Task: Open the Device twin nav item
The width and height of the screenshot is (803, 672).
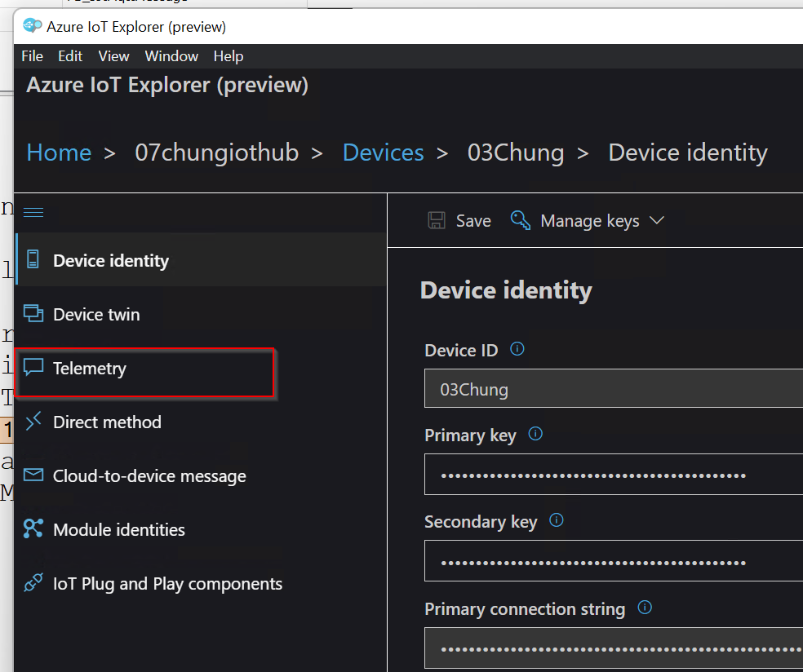Action: [202, 314]
